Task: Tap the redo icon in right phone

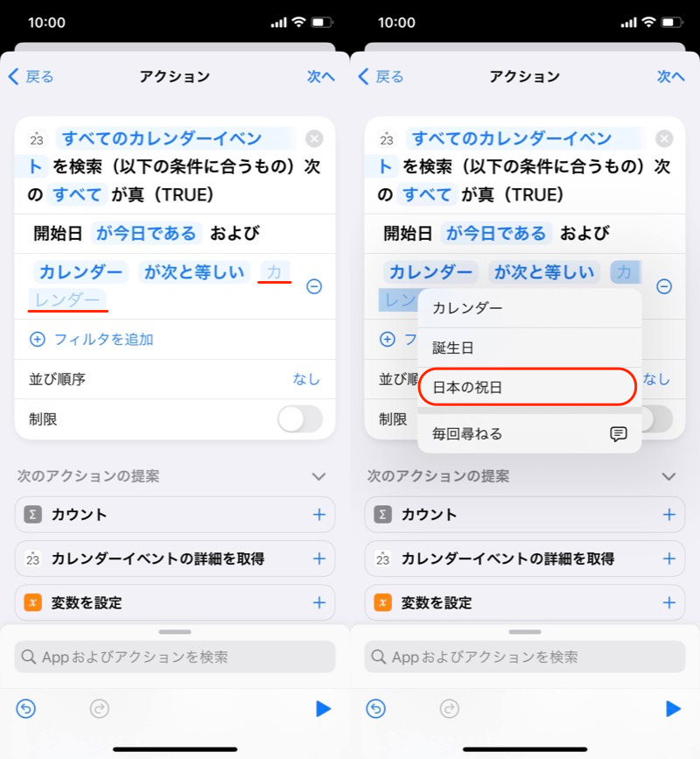Action: 450,708
